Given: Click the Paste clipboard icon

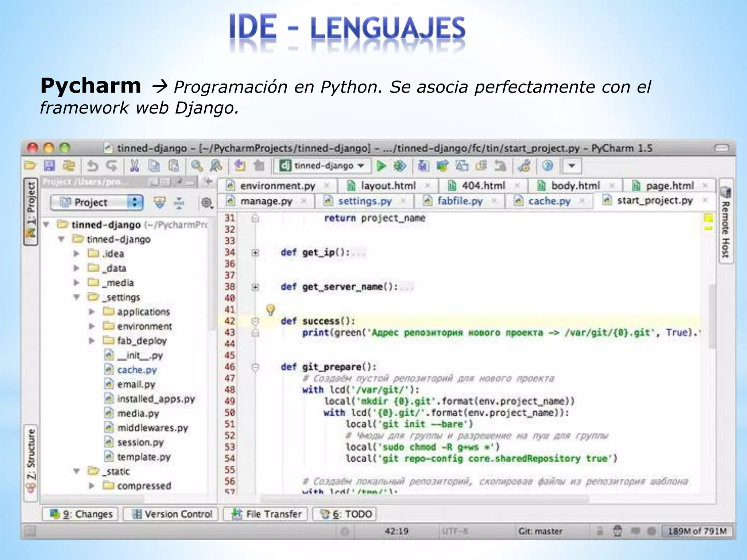Looking at the screenshot, I should 173,166.
